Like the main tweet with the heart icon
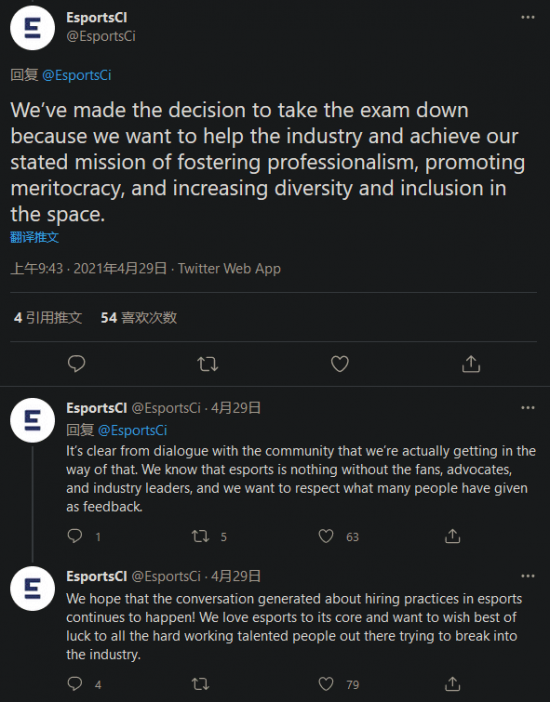 point(339,364)
